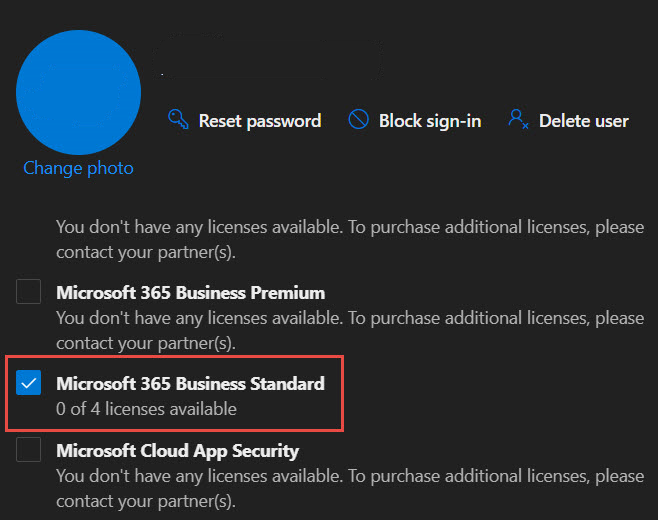
Task: Click the license notice under Cloud App Security
Action: 350,476
